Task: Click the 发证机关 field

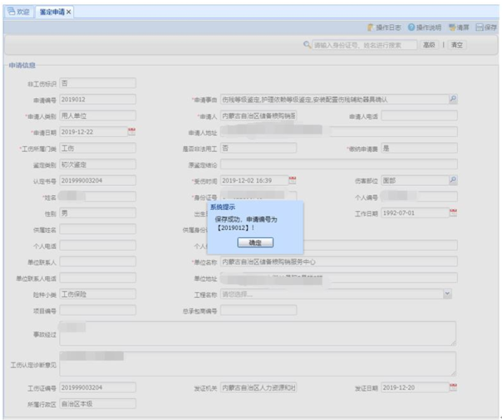Action: (x=259, y=388)
